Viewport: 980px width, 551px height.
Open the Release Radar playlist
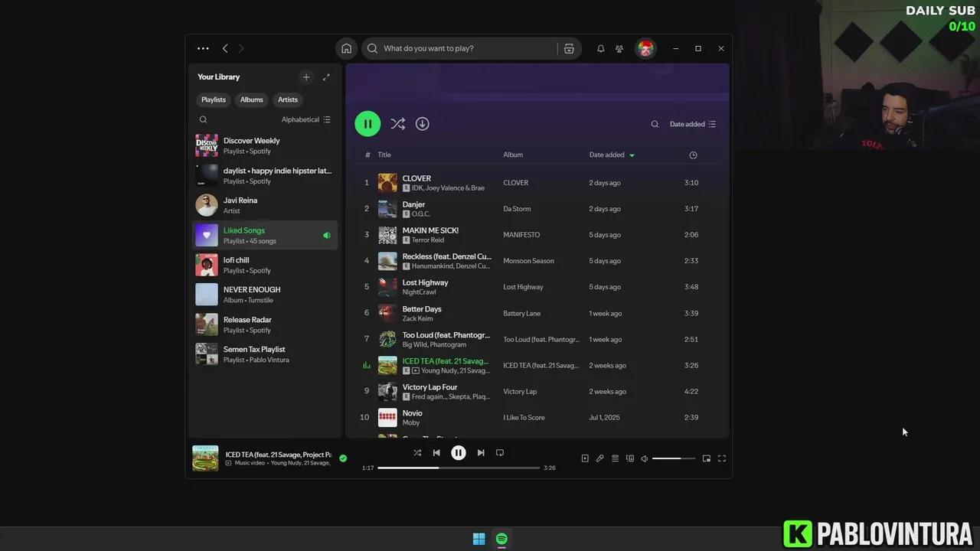coord(264,324)
